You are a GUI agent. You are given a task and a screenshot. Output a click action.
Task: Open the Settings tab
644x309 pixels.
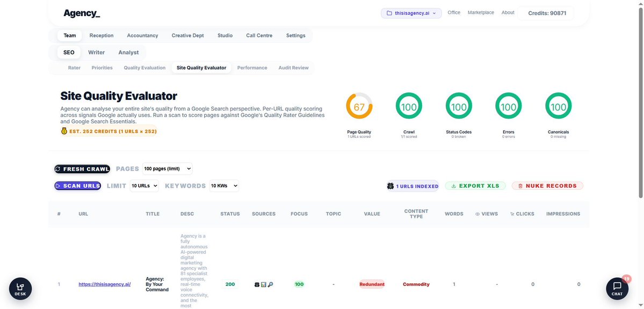296,36
